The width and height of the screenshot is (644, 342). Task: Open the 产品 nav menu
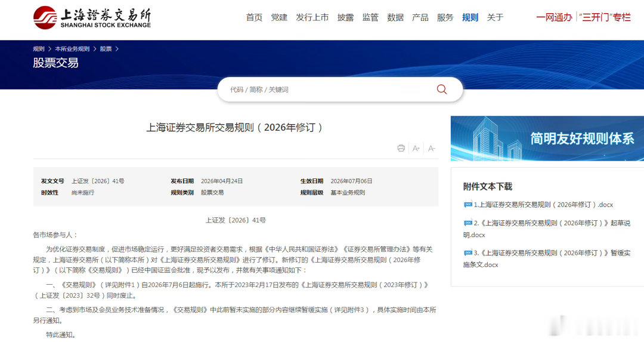[x=420, y=17]
